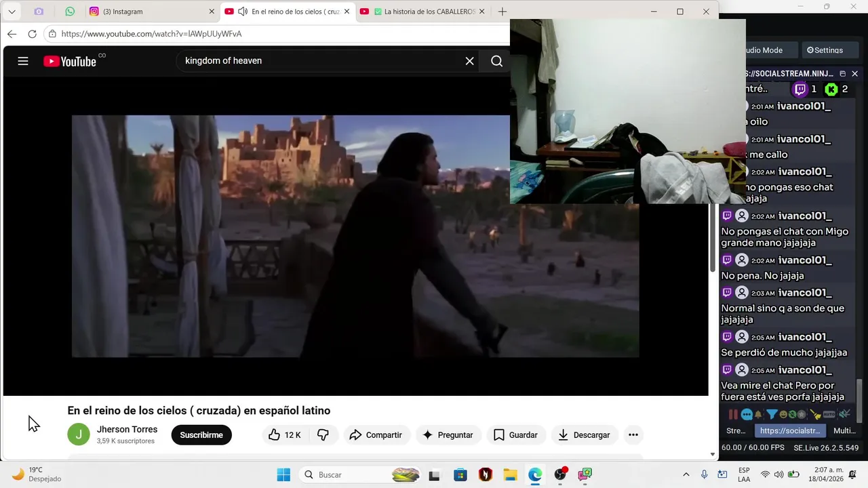Go to the YouTube home logo

(x=70, y=61)
